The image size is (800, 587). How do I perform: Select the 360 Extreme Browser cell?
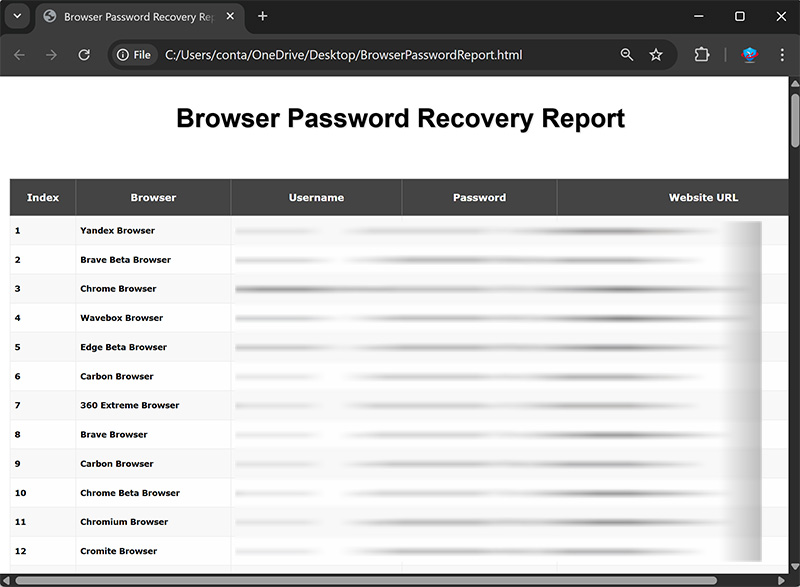153,405
